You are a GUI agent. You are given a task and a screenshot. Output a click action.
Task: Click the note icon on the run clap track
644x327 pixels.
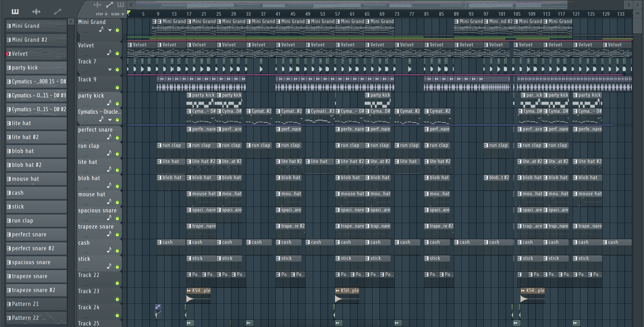(x=109, y=153)
